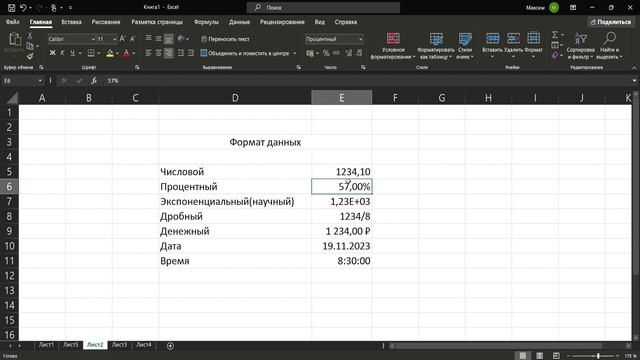Click 'Вставить' cells button
The width and height of the screenshot is (640, 360).
click(492, 44)
